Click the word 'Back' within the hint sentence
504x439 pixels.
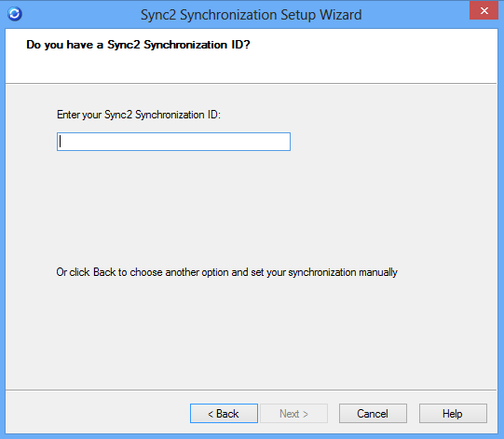(x=104, y=272)
